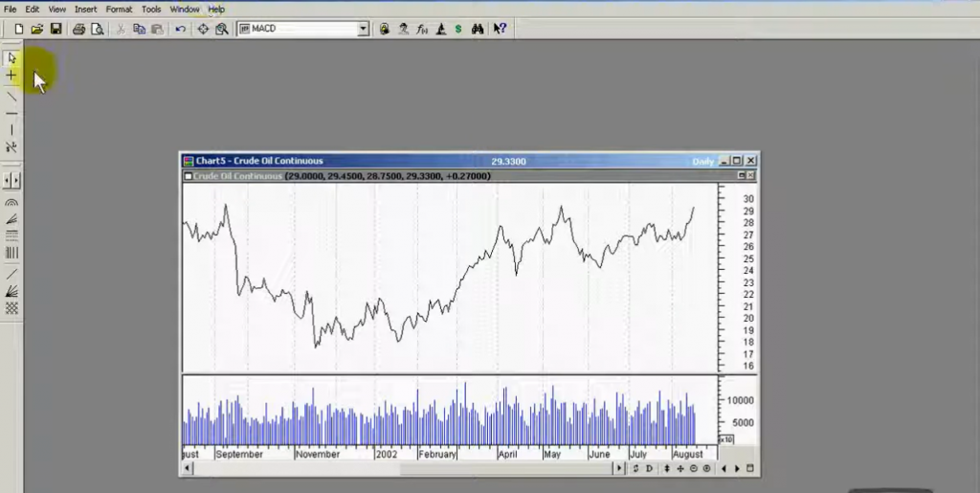Open the Tools menu
The image size is (980, 493).
pyautogui.click(x=151, y=9)
